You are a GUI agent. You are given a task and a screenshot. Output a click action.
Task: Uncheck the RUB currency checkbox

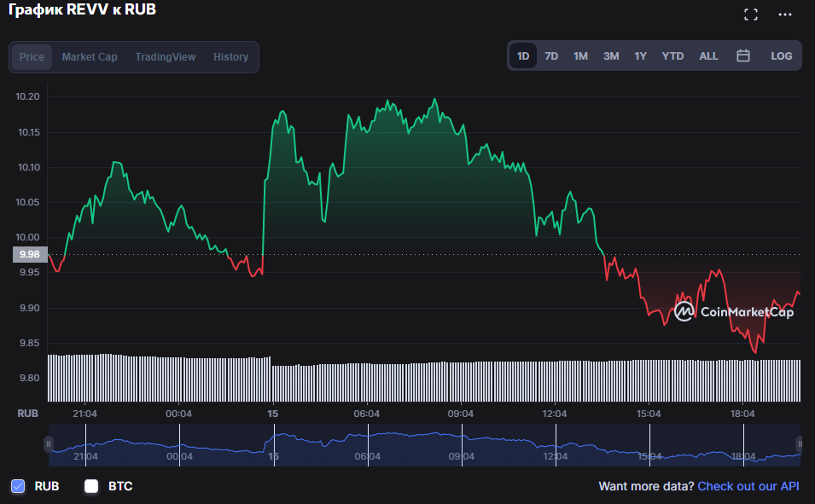[18, 486]
